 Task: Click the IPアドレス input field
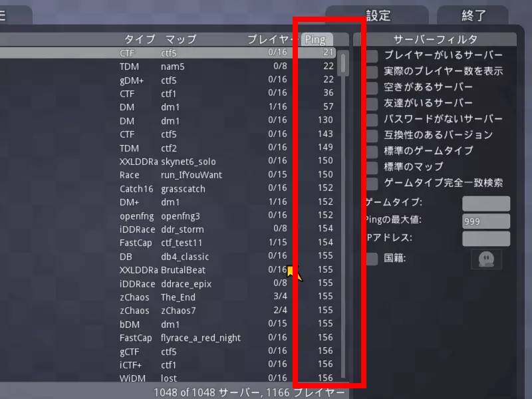486,239
